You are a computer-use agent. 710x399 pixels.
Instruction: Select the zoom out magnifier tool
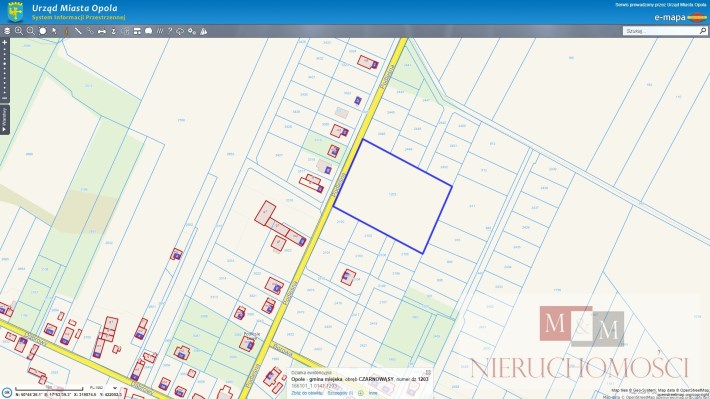[30, 31]
